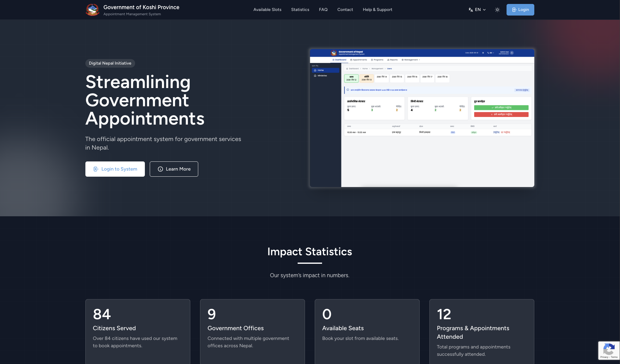Open the Statistics navigation item
620x364 pixels.
pos(300,9)
